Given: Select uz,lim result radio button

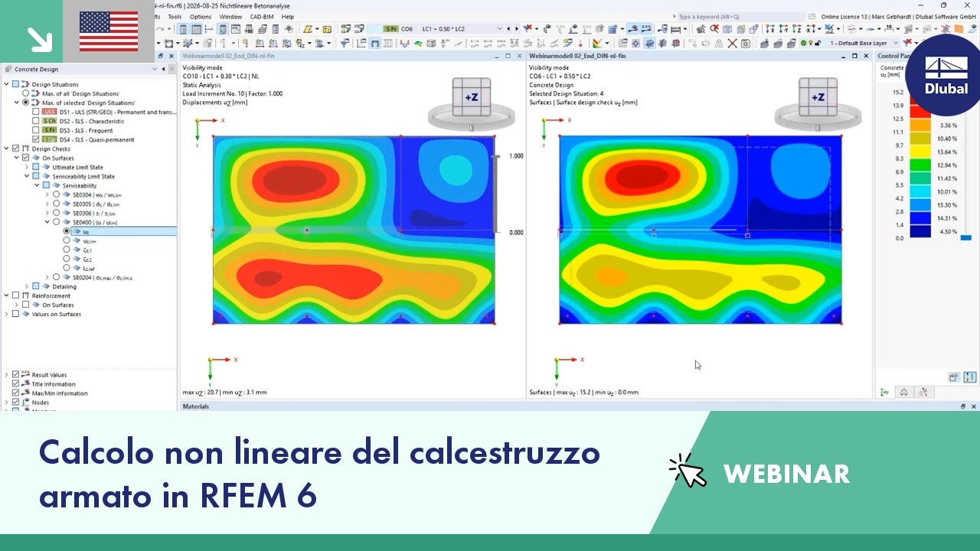Looking at the screenshot, I should 66,240.
